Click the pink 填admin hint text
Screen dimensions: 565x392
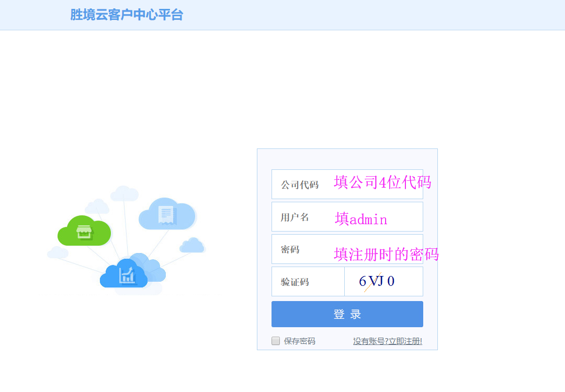coord(361,219)
